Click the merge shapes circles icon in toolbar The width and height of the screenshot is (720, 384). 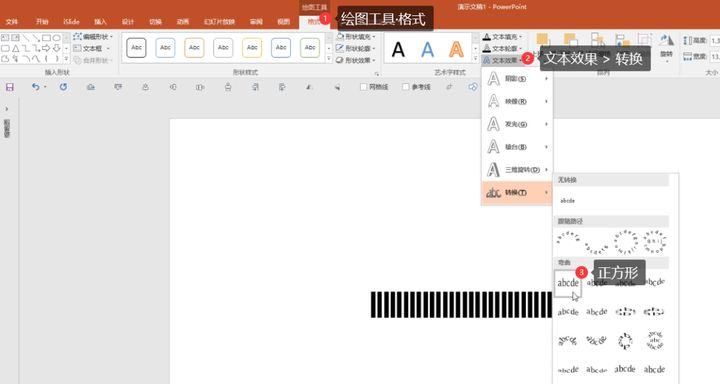[x=473, y=87]
